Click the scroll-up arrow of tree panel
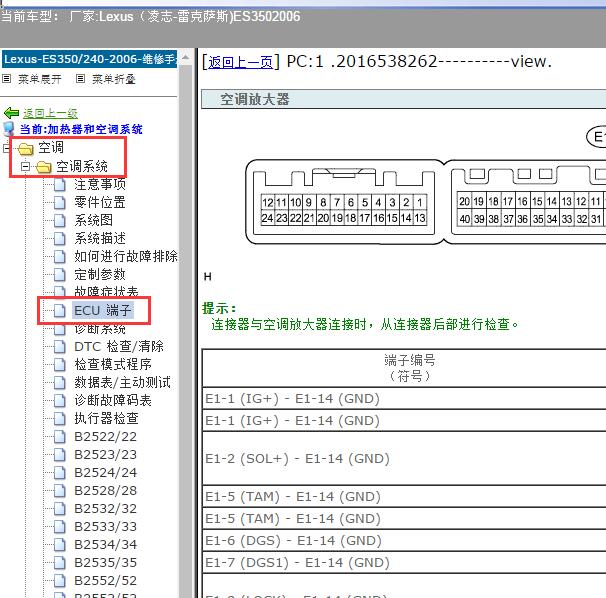 point(186,58)
